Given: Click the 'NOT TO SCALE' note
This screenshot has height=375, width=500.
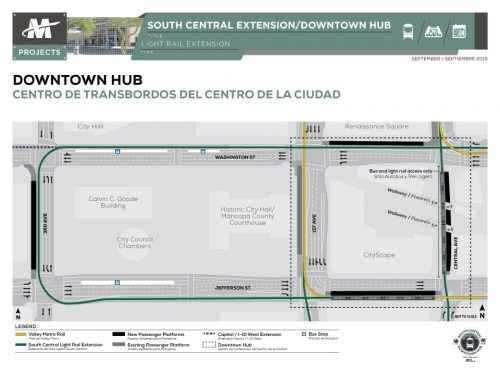Looking at the screenshot, I should (x=465, y=316).
